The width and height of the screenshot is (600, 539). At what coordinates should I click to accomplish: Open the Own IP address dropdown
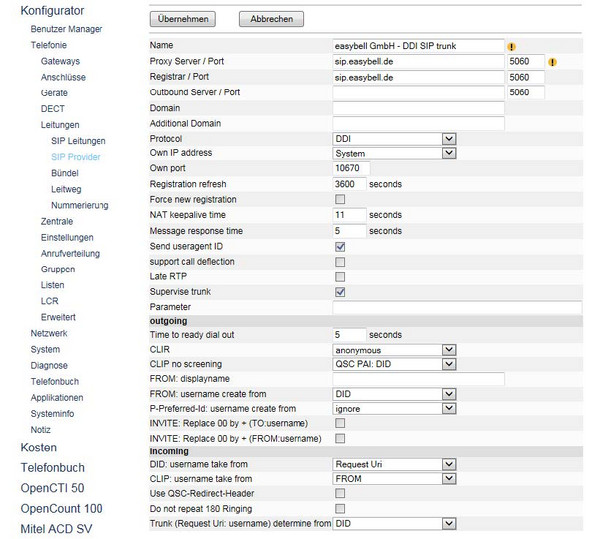[x=394, y=153]
